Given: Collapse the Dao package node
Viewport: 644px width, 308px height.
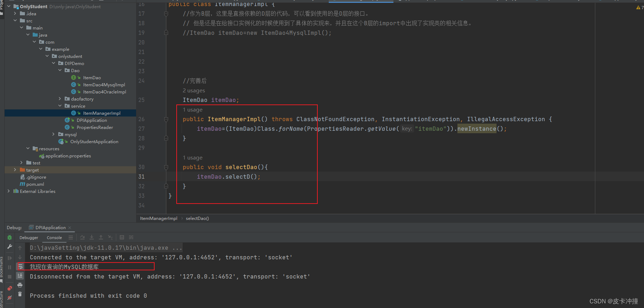Looking at the screenshot, I should pos(60,70).
